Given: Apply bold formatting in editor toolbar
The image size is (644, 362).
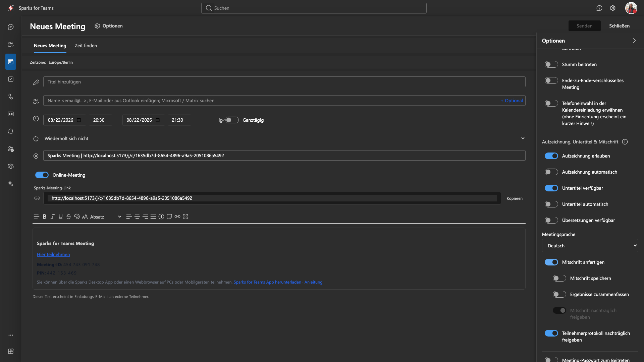Looking at the screenshot, I should pyautogui.click(x=45, y=217).
